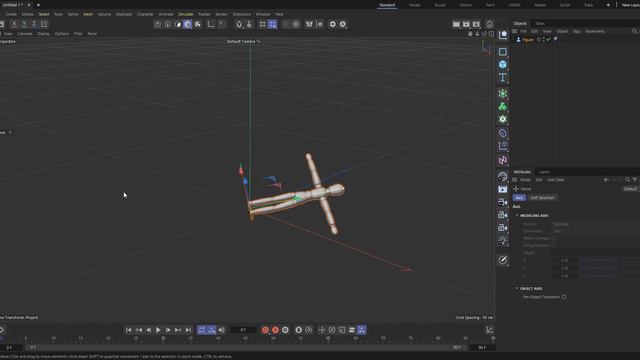This screenshot has width=640, height=360.
Task: Toggle Figure visibility dots
Action: pyautogui.click(x=543, y=40)
